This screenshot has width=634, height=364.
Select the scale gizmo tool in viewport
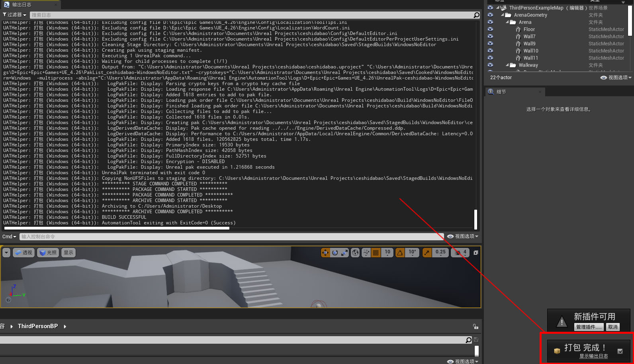(344, 253)
